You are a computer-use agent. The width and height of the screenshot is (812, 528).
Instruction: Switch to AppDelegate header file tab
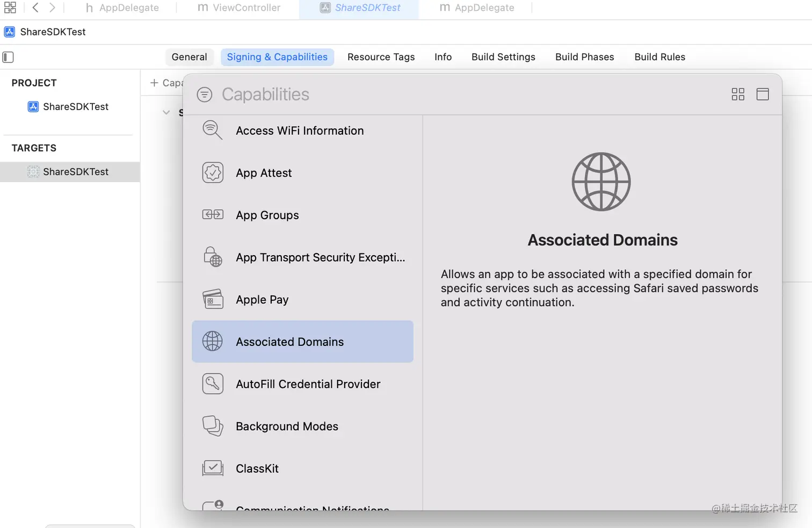pyautogui.click(x=122, y=8)
